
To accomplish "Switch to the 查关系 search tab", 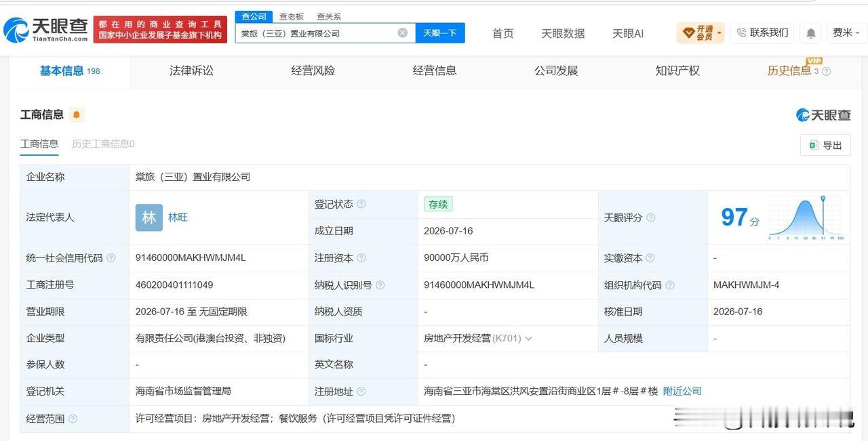I will click(329, 16).
